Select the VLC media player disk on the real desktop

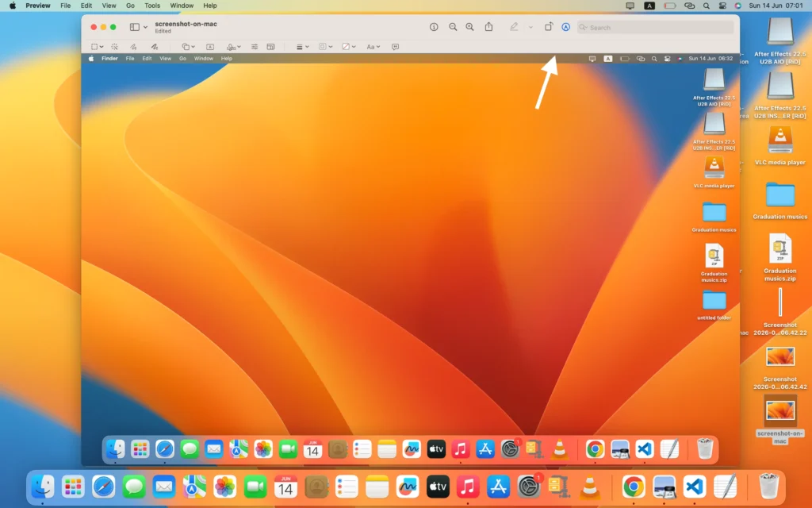[780, 140]
